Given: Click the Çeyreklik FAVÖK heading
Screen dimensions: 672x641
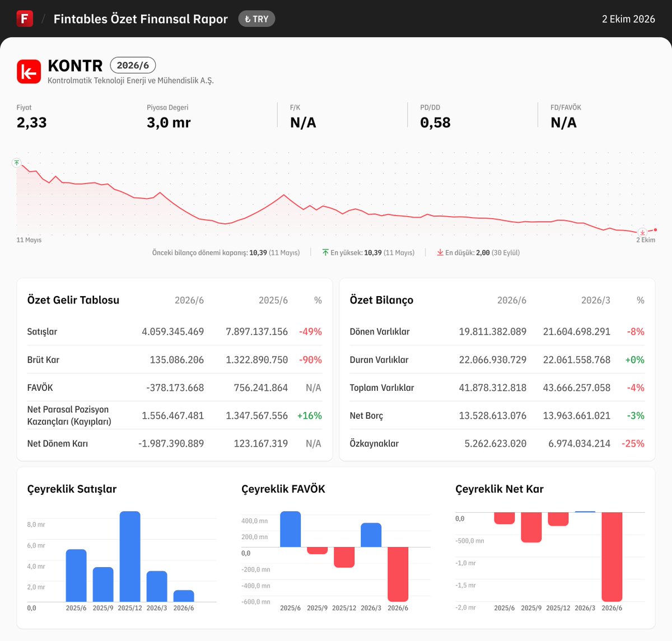Looking at the screenshot, I should (x=283, y=489).
